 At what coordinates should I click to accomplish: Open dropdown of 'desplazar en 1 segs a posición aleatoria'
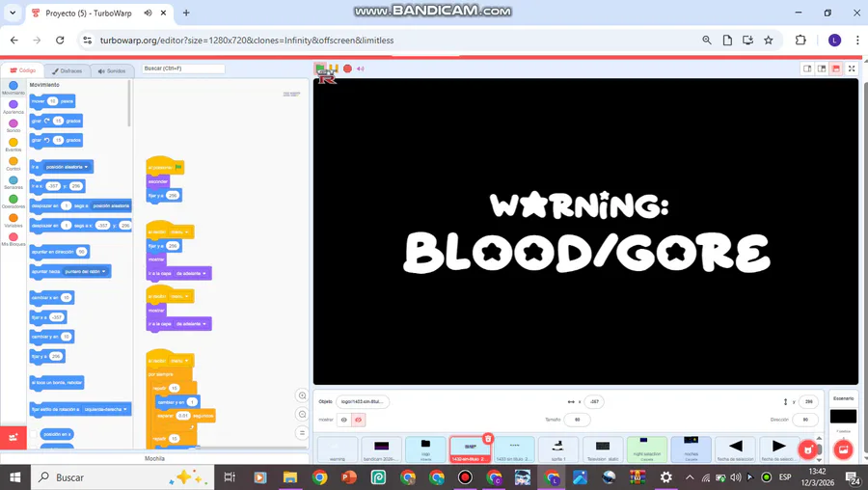tap(111, 205)
